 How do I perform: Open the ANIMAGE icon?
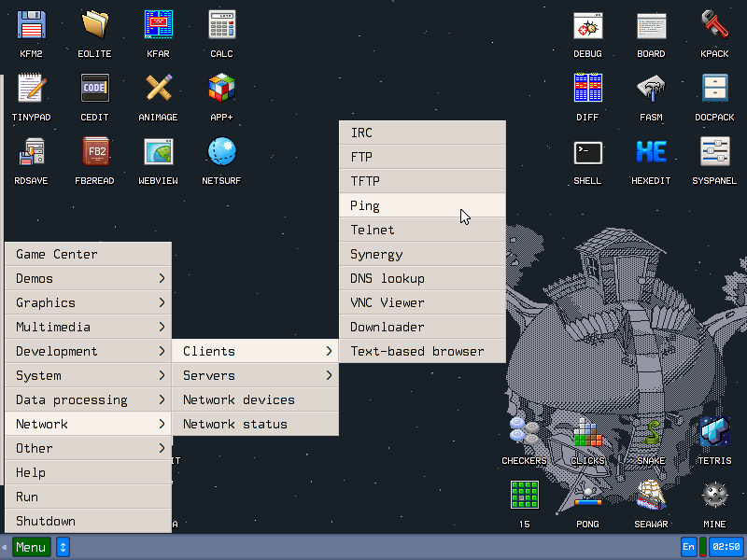coord(158,88)
